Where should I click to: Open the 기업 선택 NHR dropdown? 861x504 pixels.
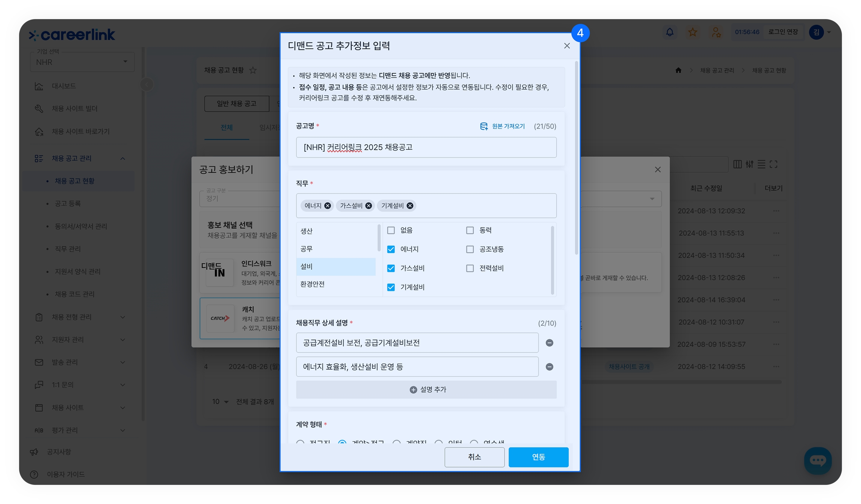[x=82, y=62]
